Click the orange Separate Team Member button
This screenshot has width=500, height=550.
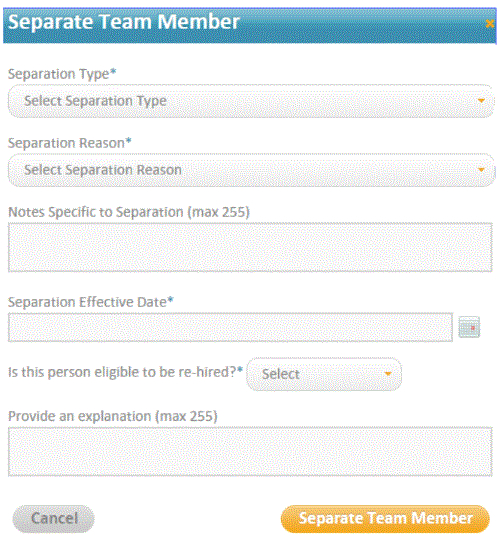tap(385, 519)
